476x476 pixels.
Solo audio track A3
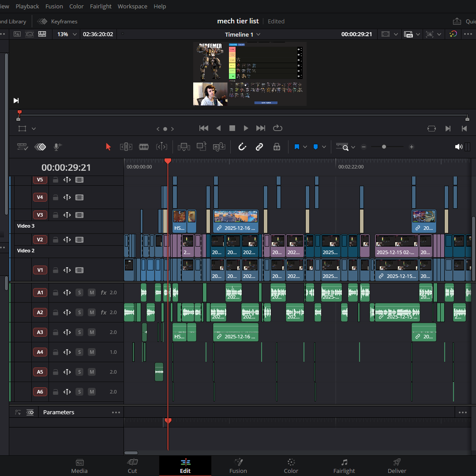[x=79, y=332]
